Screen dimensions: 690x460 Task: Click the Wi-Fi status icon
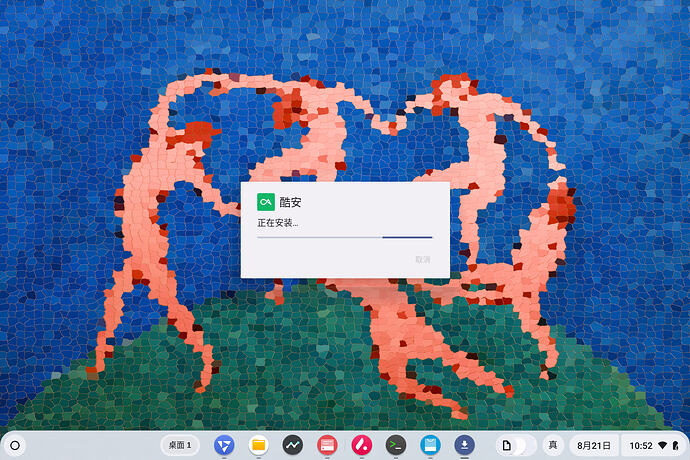662,445
